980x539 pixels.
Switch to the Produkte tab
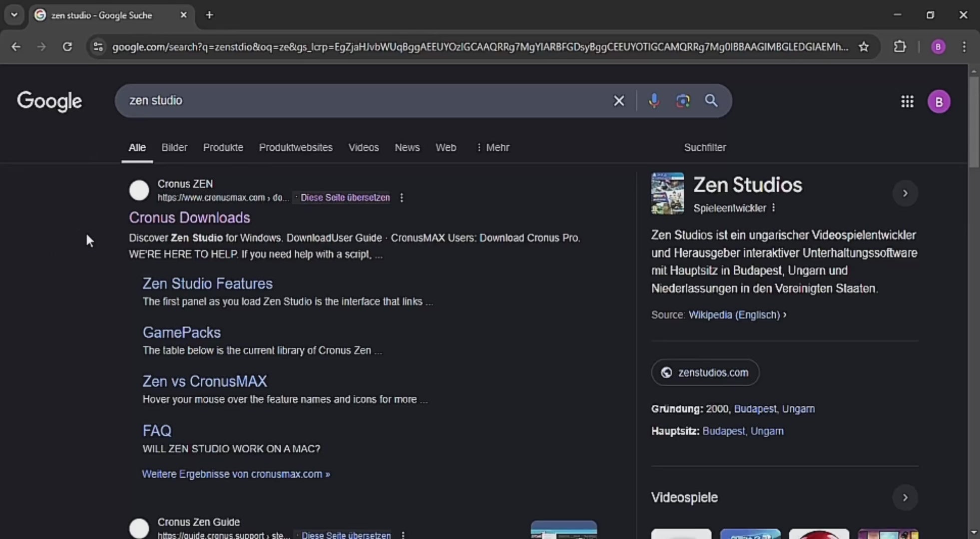[223, 148]
